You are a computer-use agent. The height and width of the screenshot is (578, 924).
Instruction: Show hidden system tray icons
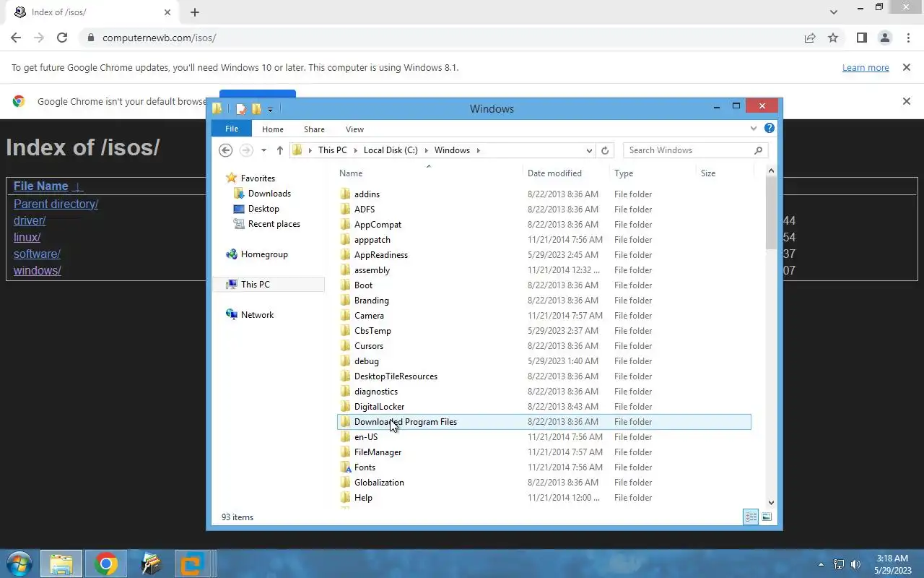click(x=821, y=564)
